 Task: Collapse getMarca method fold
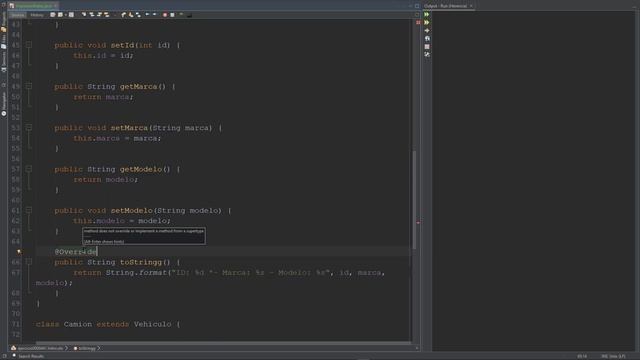point(29,86)
